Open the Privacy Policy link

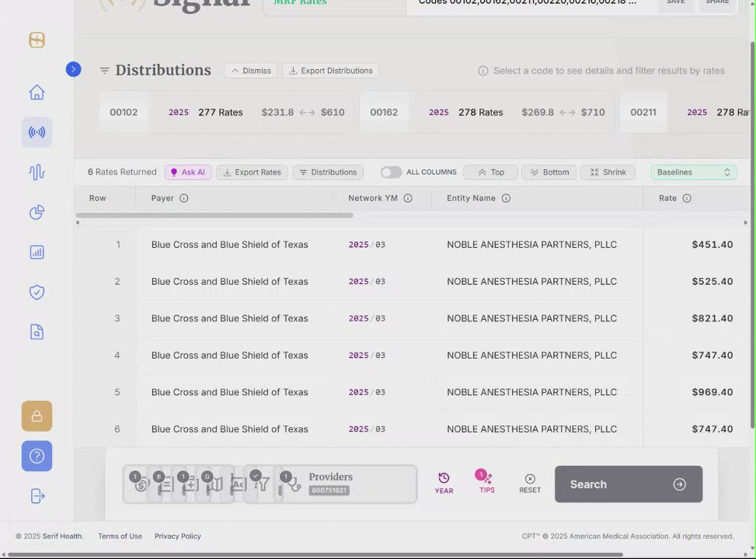(x=177, y=536)
